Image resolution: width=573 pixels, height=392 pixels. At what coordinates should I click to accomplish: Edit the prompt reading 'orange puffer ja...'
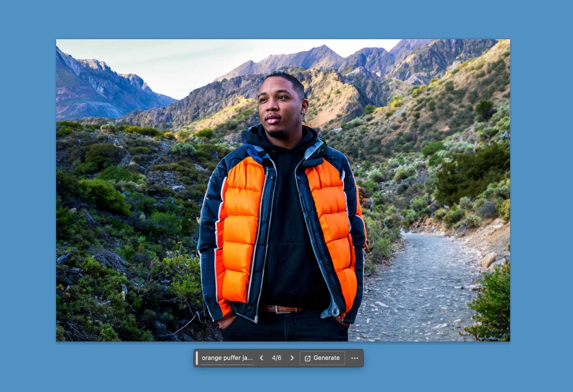tap(227, 358)
